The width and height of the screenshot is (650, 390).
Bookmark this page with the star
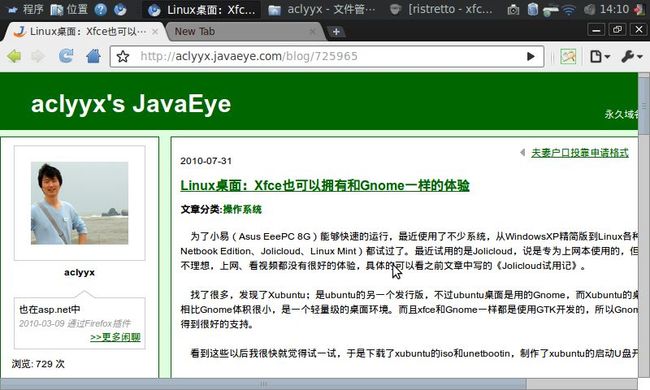[123, 56]
